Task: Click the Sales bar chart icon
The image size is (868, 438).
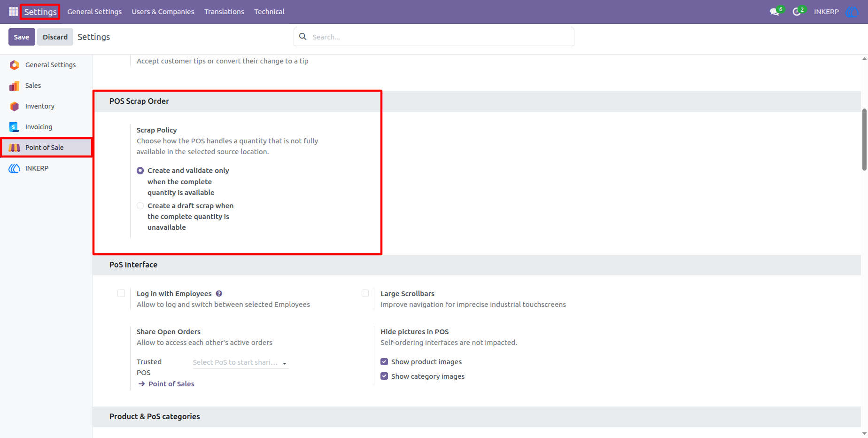Action: [x=15, y=86]
